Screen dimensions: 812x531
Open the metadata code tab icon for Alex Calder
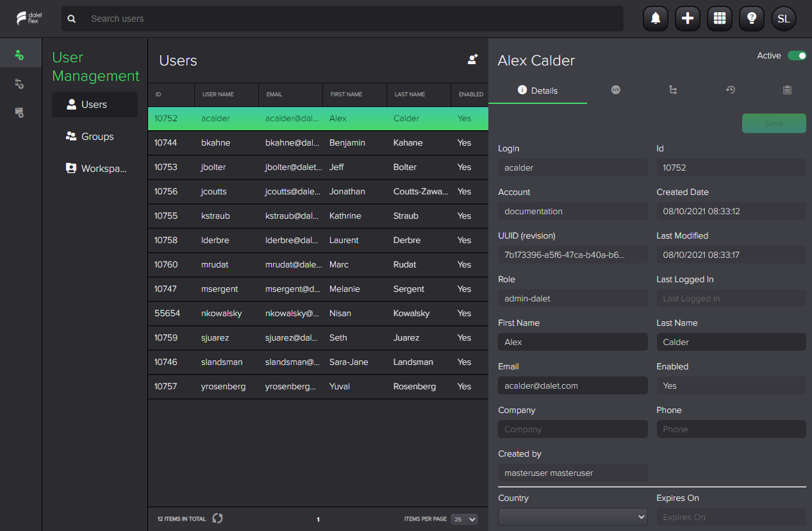(616, 90)
